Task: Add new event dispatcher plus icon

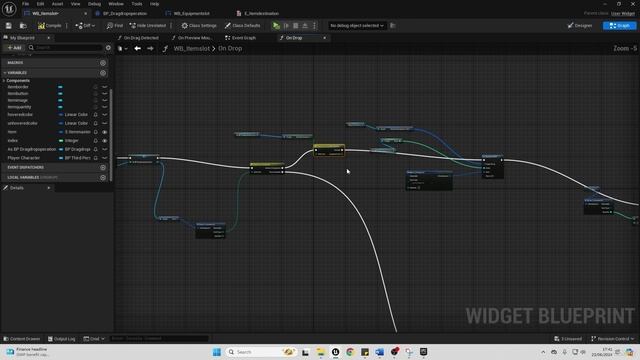Action: point(103,168)
